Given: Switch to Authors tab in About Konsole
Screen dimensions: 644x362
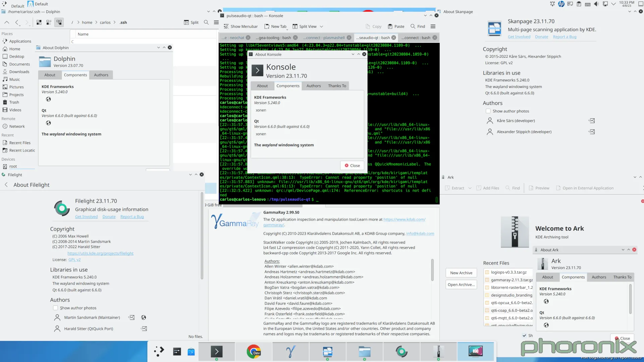Looking at the screenshot, I should 313,86.
